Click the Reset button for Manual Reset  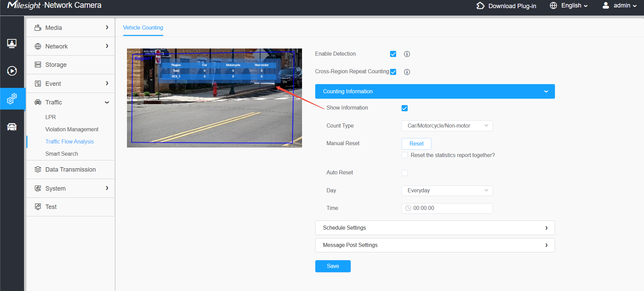click(x=416, y=144)
